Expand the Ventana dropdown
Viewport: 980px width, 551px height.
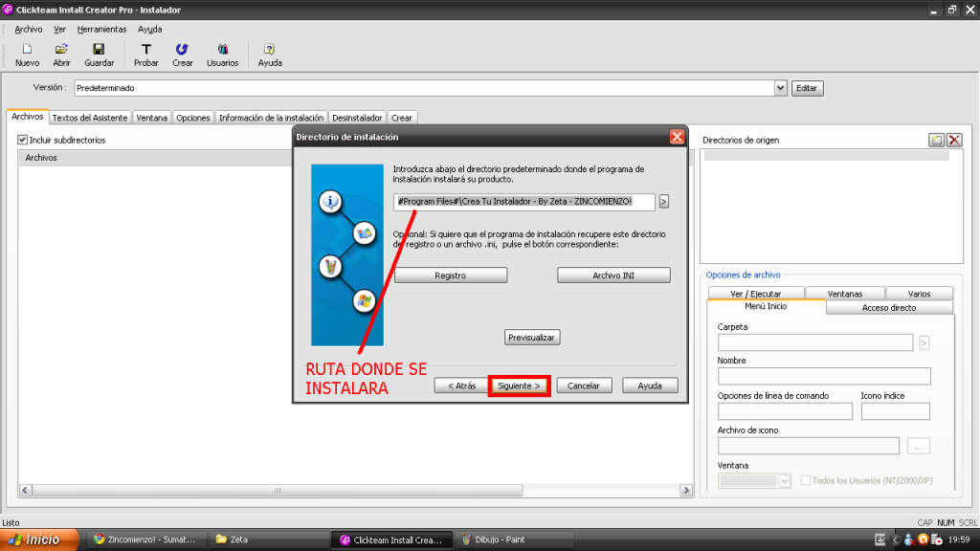point(785,481)
